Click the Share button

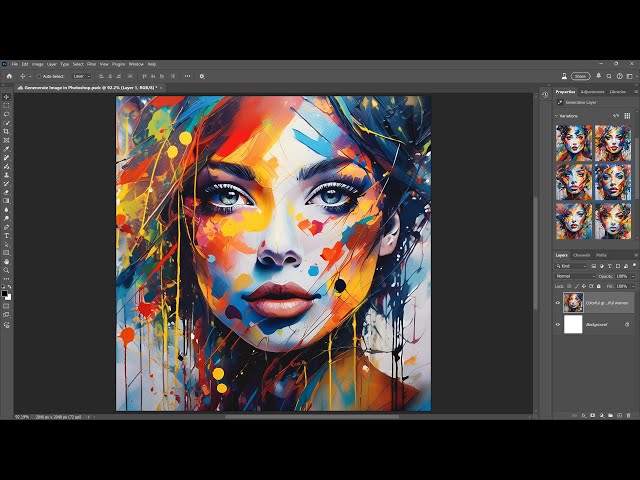click(580, 76)
